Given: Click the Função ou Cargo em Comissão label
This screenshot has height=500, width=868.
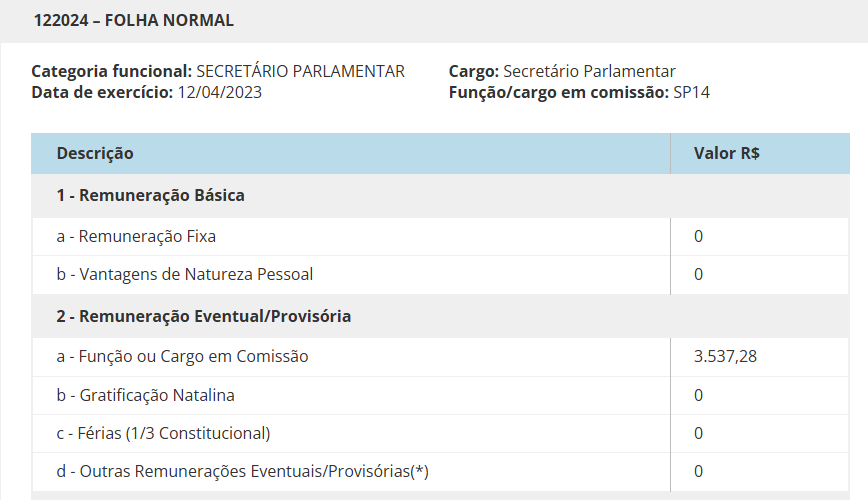Looking at the screenshot, I should pyautogui.click(x=182, y=356).
